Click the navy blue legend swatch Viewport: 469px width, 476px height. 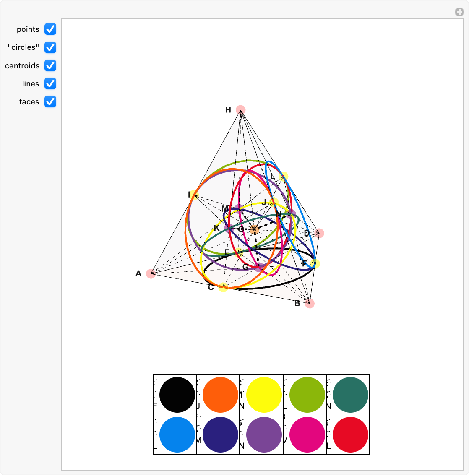coord(220,434)
